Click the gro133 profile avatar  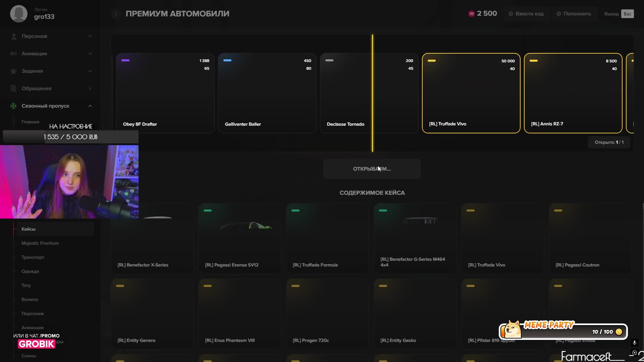pyautogui.click(x=19, y=14)
